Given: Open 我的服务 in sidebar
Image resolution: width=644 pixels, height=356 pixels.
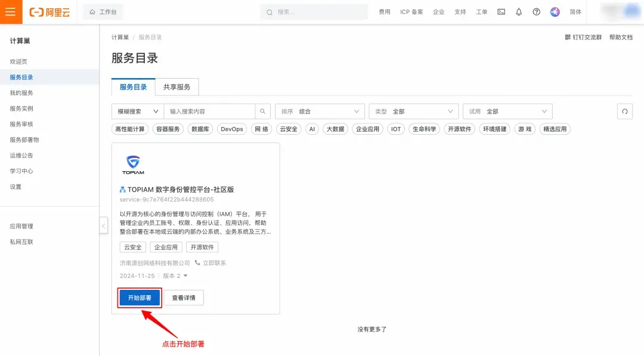Looking at the screenshot, I should pyautogui.click(x=21, y=93).
